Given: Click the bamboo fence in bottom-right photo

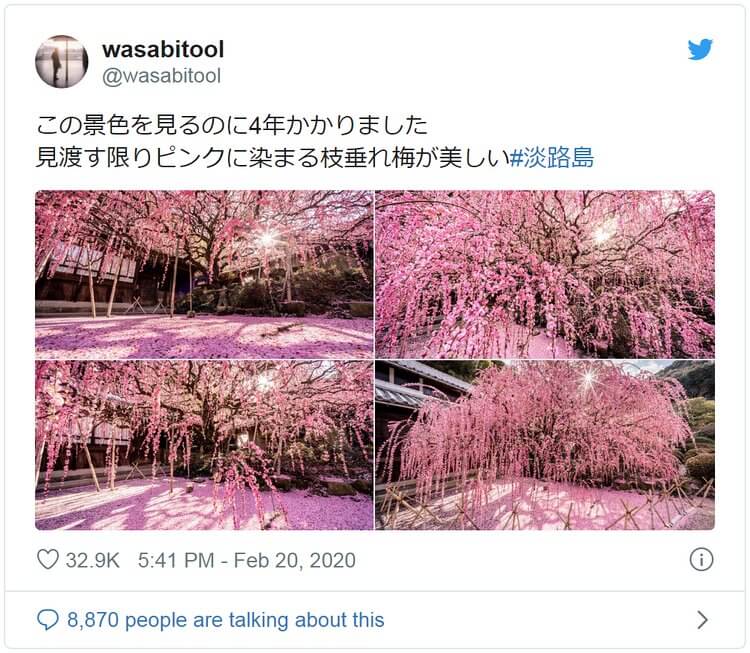Looking at the screenshot, I should tap(545, 507).
